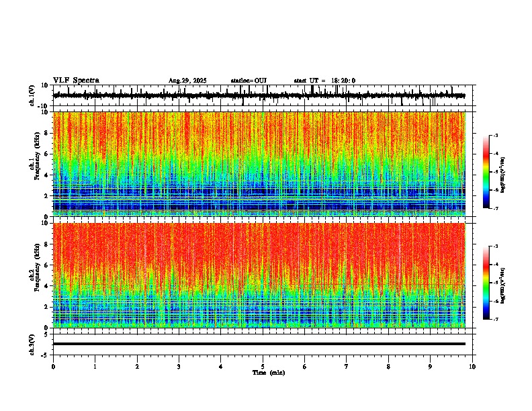Click the "4" kHz tick of ch.2 spectrogram

click(x=47, y=286)
